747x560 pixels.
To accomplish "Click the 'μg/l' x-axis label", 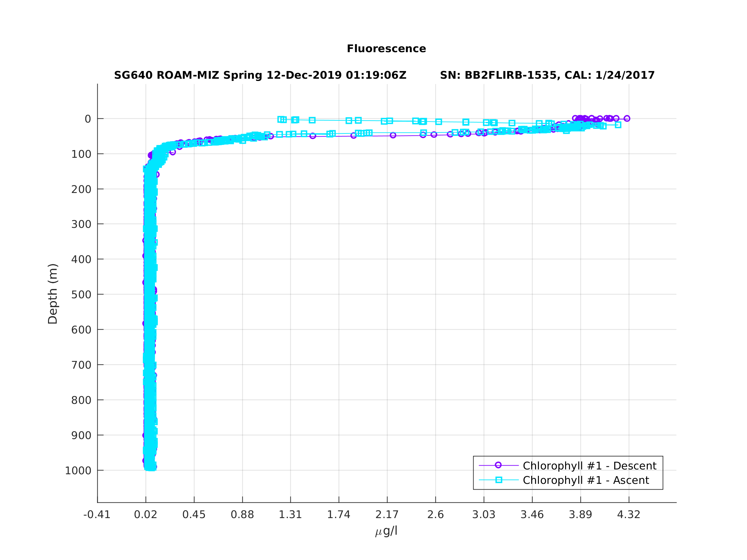I will 386,531.
